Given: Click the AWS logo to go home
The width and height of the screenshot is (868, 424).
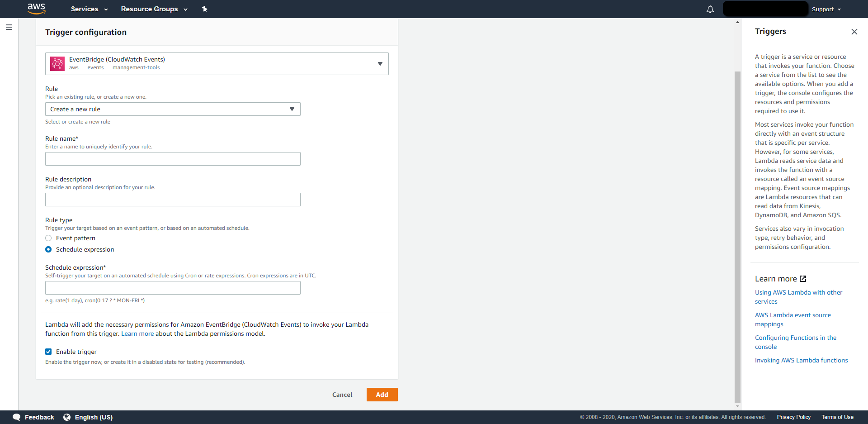Looking at the screenshot, I should click(x=37, y=9).
